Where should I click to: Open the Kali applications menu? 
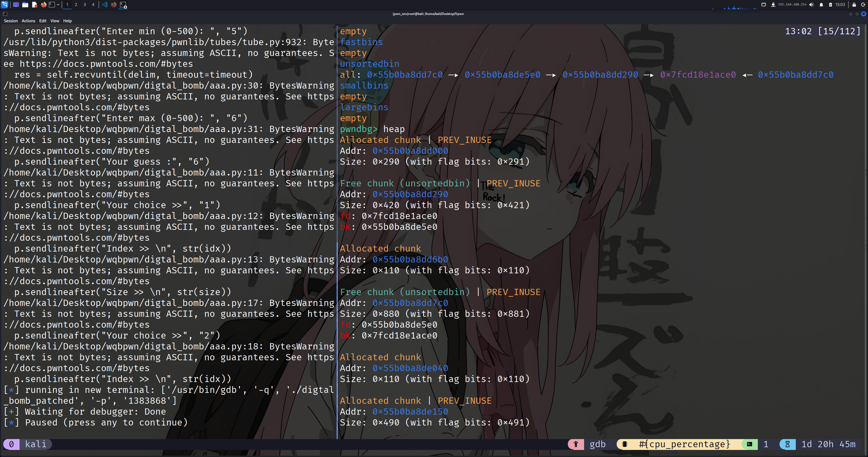tap(4, 4)
